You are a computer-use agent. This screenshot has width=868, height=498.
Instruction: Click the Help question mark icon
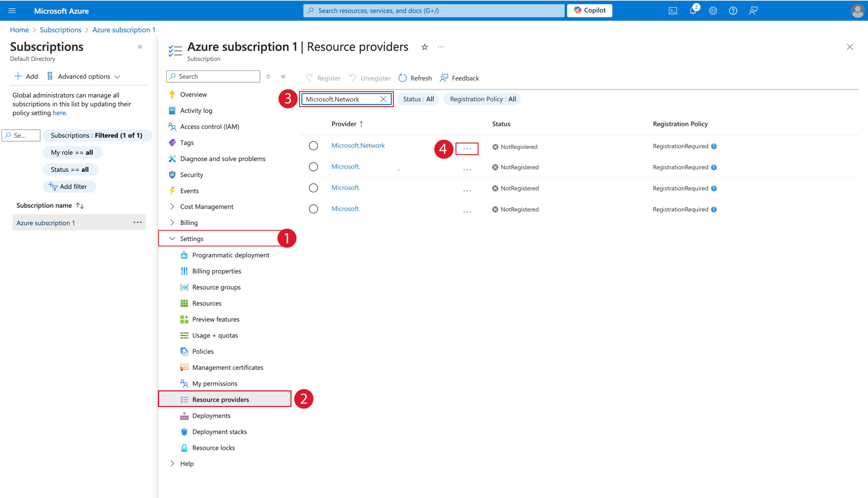click(x=733, y=11)
